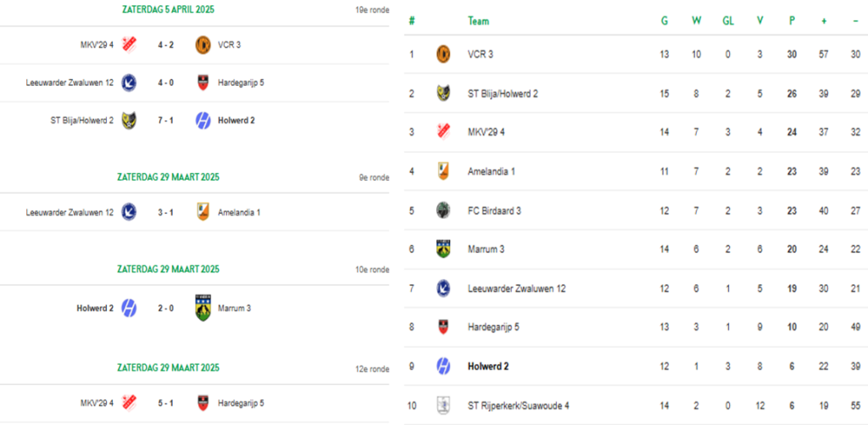The height and width of the screenshot is (425, 868).
Task: Click Leeuwarder Zwaluwen 12 logo in 3-1 match
Action: (x=129, y=212)
